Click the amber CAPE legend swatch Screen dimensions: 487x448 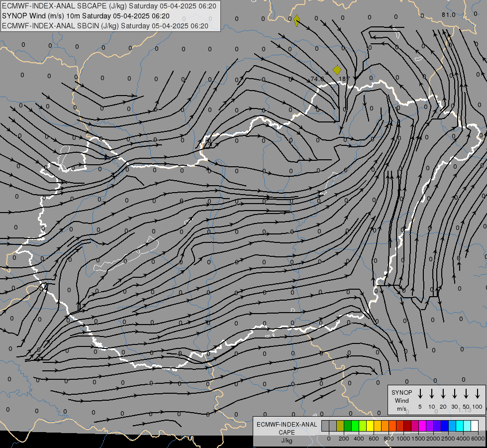click(378, 426)
